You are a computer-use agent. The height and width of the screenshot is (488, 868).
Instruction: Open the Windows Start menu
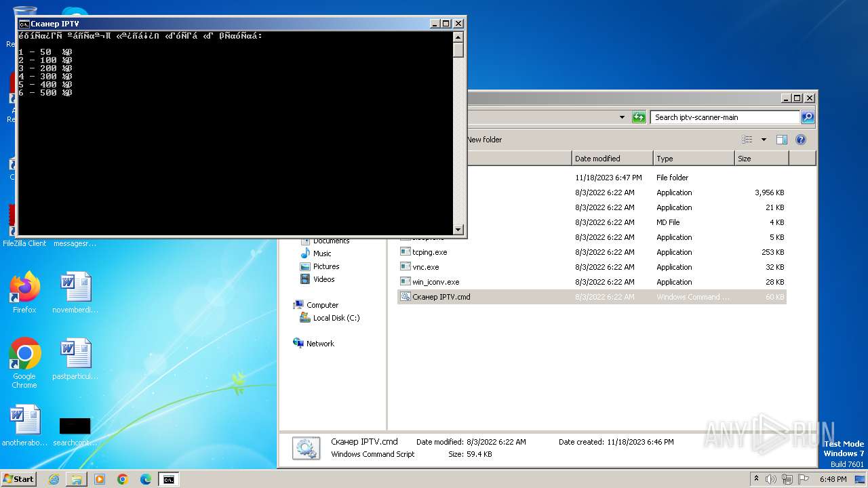click(x=18, y=479)
